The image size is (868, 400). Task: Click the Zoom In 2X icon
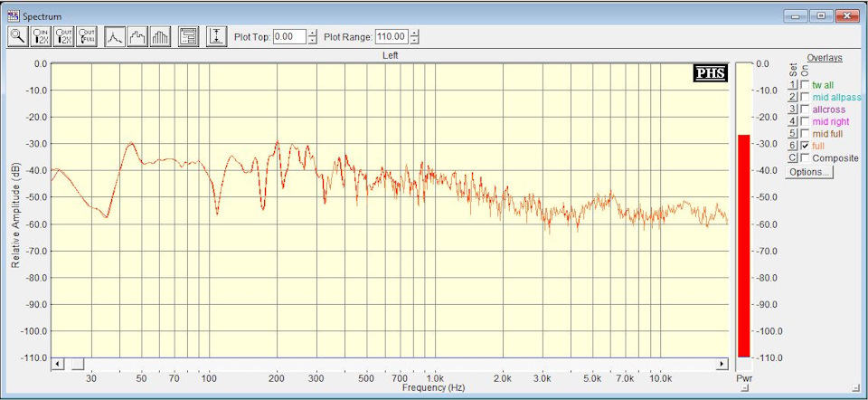pyautogui.click(x=41, y=36)
